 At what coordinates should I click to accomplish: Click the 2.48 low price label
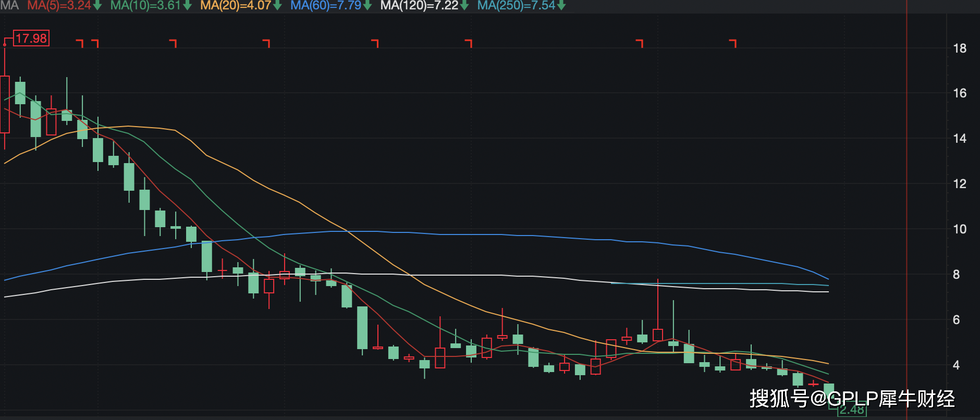coord(852,410)
